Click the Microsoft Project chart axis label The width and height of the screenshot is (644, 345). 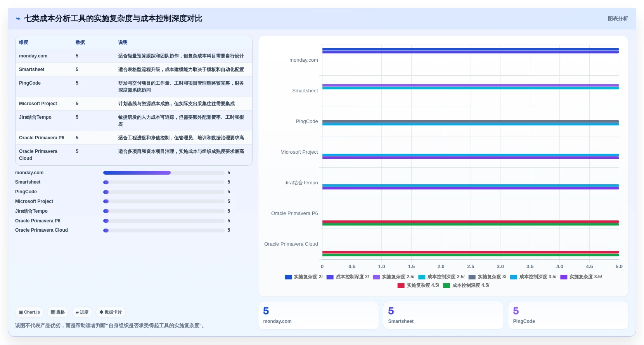coord(299,152)
